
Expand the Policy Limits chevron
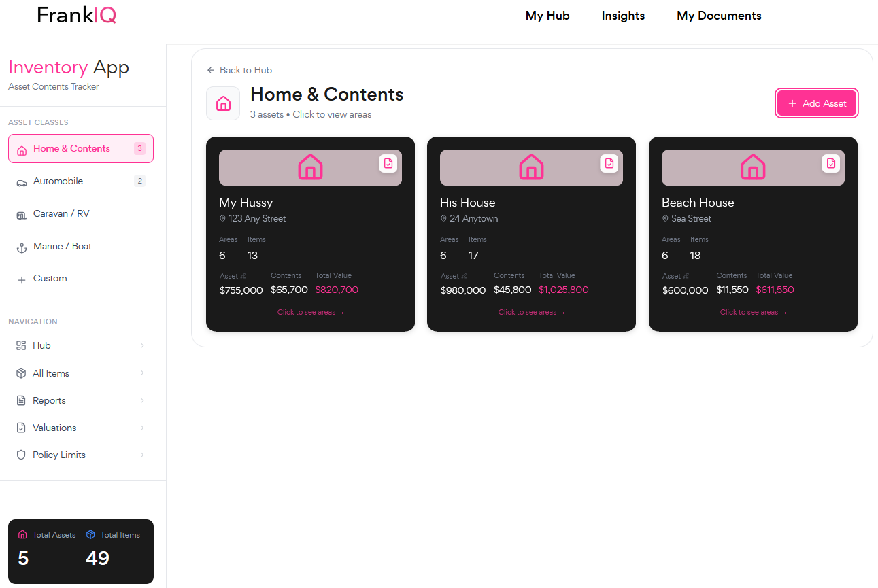tap(142, 455)
